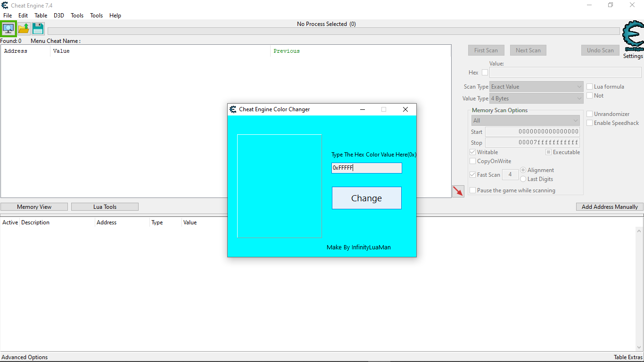
Task: Click the Next Scan button
Action: (528, 50)
